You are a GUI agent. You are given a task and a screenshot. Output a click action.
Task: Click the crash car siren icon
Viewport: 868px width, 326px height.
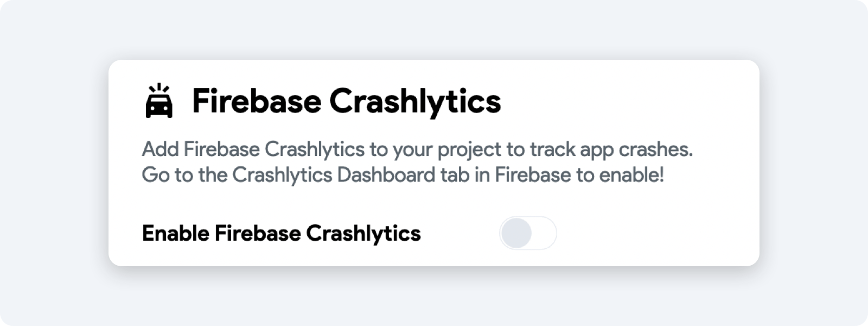click(x=158, y=102)
